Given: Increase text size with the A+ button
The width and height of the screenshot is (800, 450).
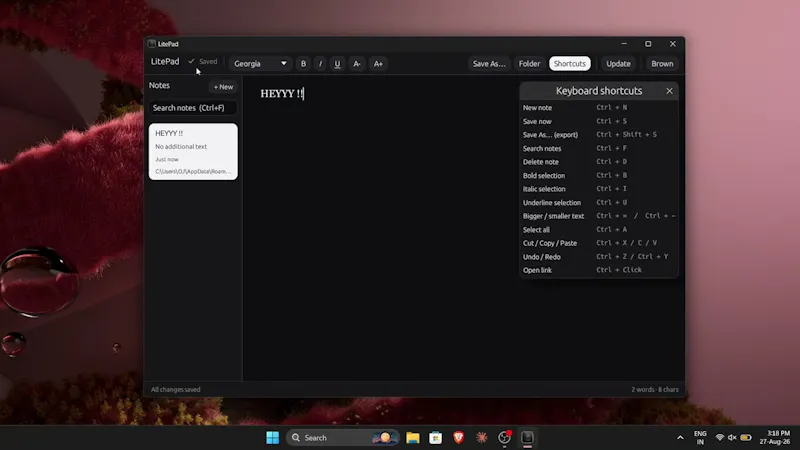Looking at the screenshot, I should point(378,64).
